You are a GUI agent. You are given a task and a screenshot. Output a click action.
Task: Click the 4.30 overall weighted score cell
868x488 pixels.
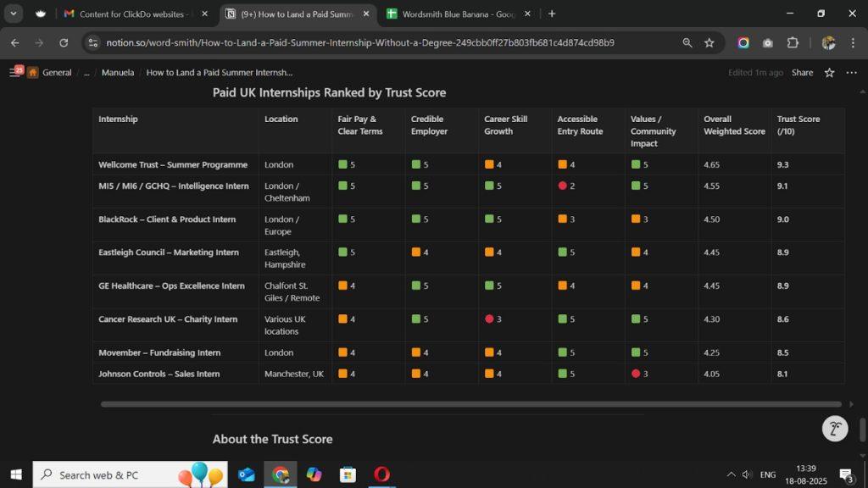pos(734,324)
